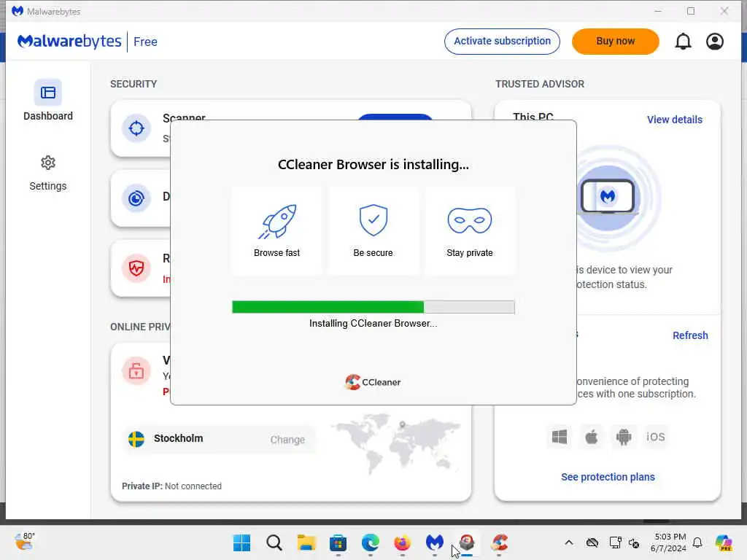Open View details link

[x=675, y=120]
